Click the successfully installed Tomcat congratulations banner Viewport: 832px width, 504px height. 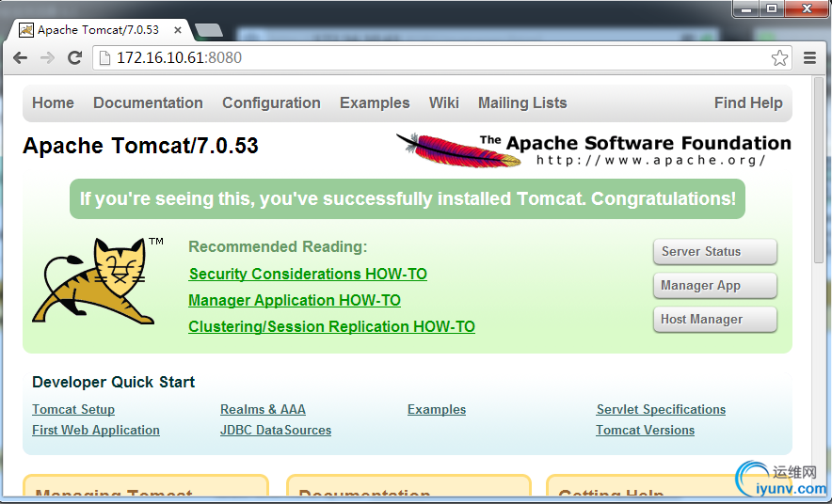point(408,198)
